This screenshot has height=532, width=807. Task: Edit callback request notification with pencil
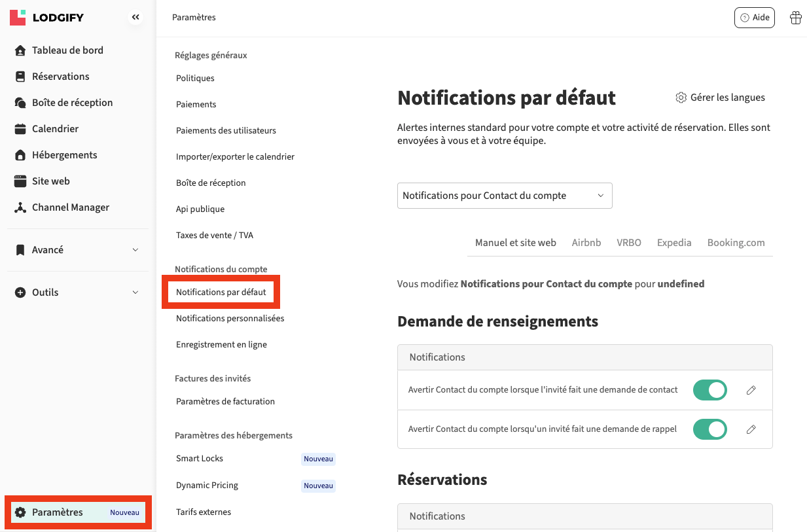(751, 429)
